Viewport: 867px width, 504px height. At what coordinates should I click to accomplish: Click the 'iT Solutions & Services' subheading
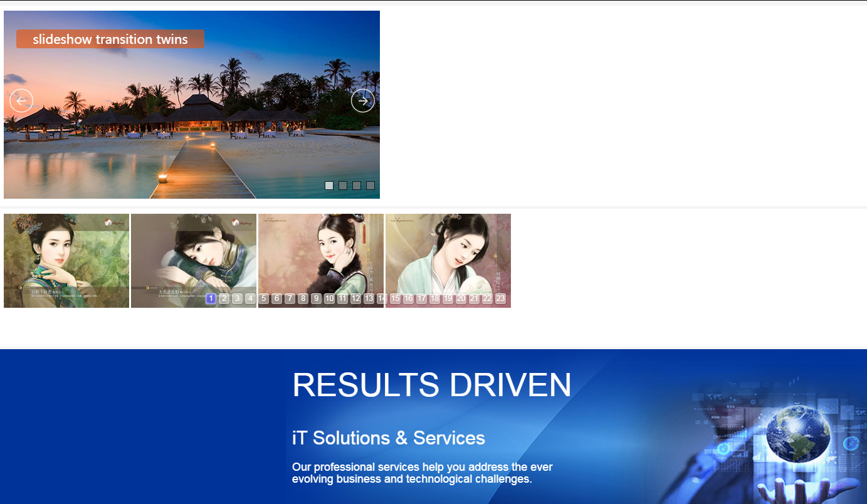pyautogui.click(x=389, y=438)
